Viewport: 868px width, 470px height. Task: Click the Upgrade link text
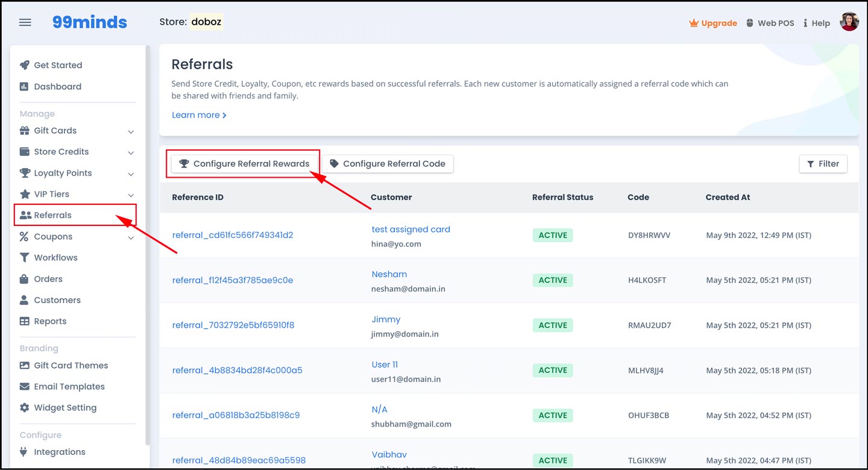point(719,23)
